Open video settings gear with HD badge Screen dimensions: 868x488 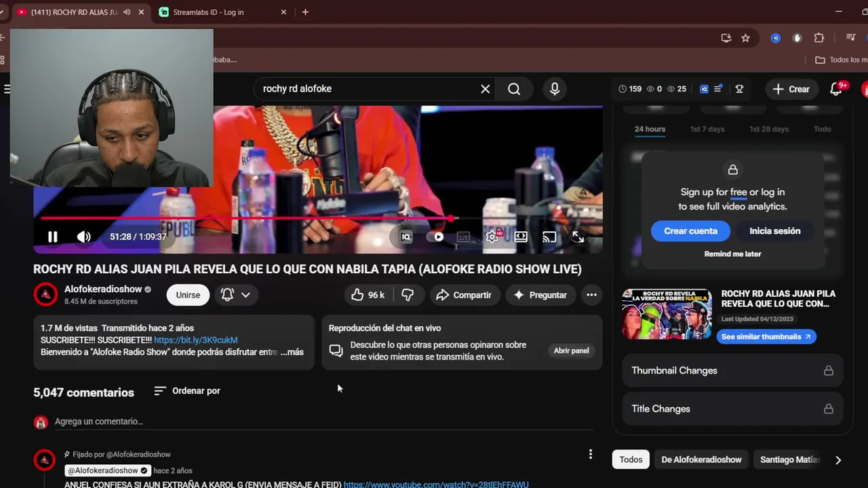(492, 237)
